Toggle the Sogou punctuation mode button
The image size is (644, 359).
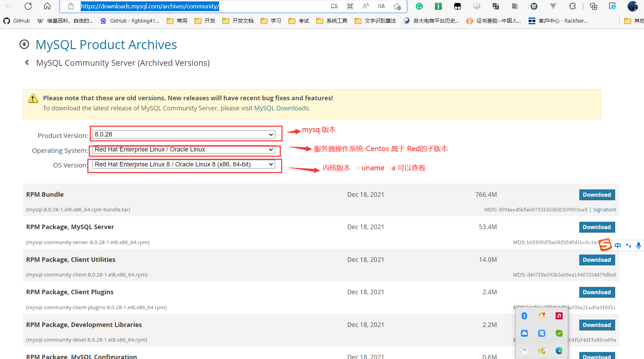point(628,245)
